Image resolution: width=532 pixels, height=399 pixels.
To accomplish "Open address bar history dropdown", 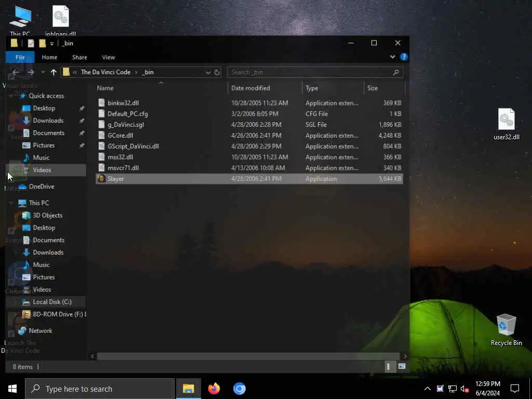I will pos(208,72).
